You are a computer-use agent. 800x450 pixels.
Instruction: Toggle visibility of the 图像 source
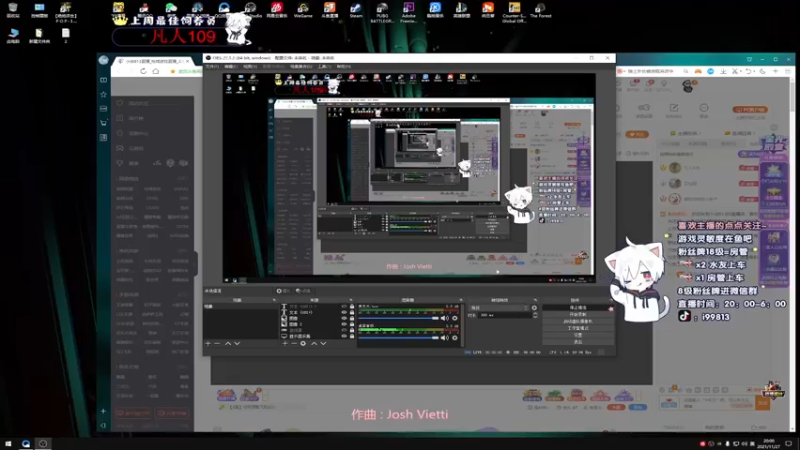pos(344,318)
